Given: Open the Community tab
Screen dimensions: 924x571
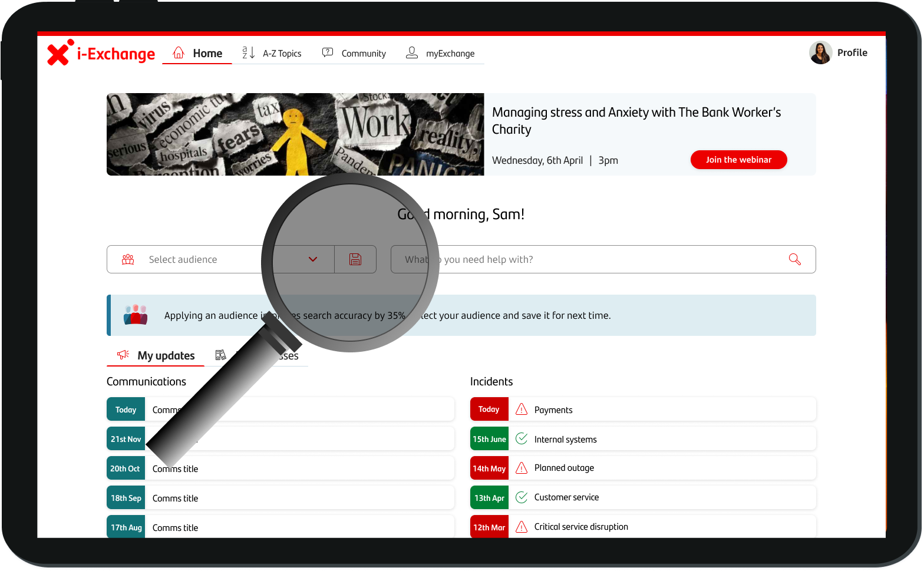Looking at the screenshot, I should 354,53.
